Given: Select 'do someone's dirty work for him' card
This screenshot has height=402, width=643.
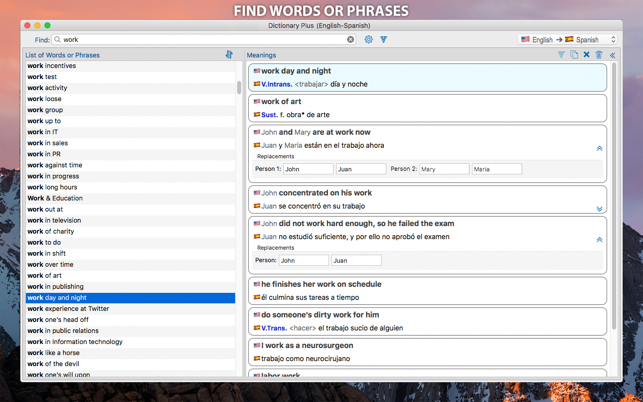Looking at the screenshot, I should [427, 322].
